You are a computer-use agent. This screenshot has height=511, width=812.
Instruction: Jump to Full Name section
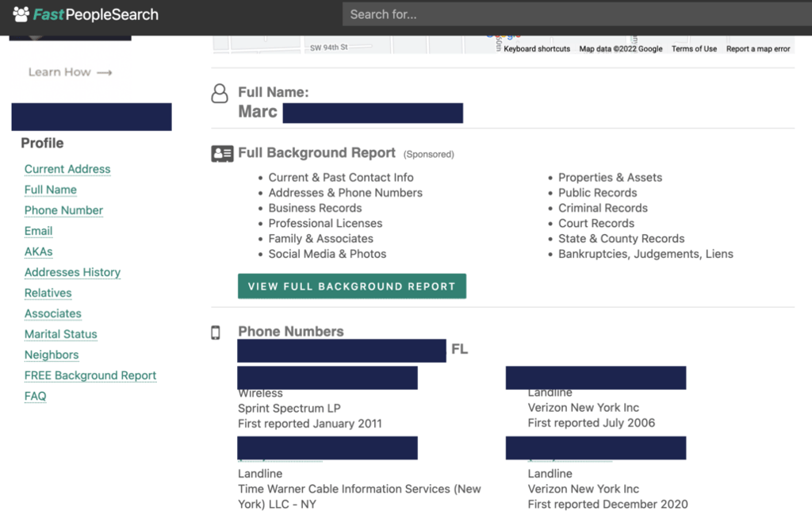click(x=50, y=190)
